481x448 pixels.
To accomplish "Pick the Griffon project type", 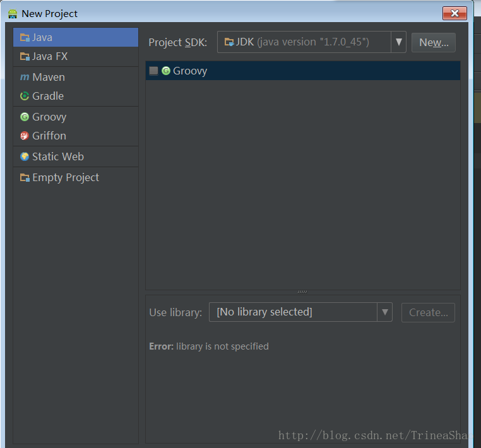I will (76, 136).
